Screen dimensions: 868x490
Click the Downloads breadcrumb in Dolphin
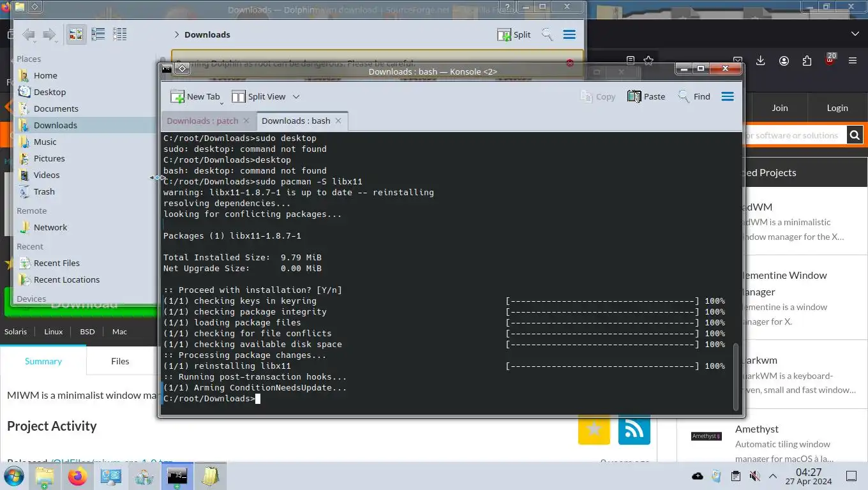pyautogui.click(x=207, y=34)
